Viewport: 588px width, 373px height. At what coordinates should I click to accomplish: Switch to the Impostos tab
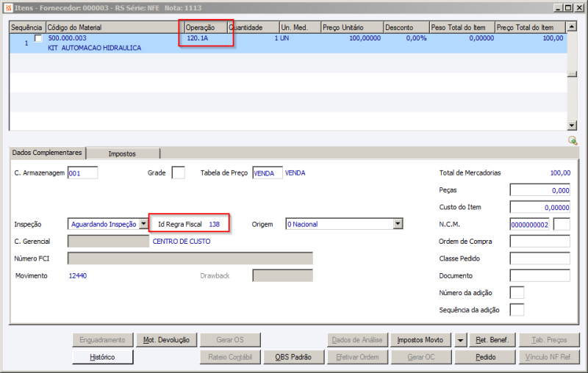pos(122,153)
